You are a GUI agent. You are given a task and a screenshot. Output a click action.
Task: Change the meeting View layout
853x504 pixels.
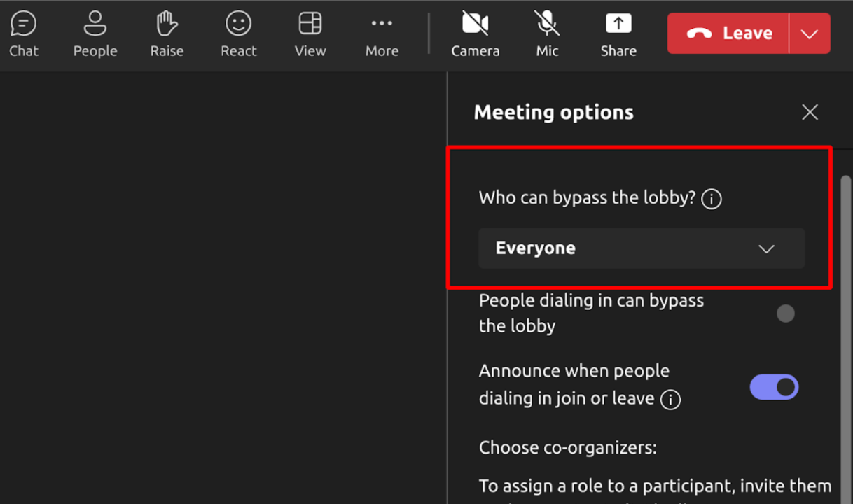coord(310,34)
